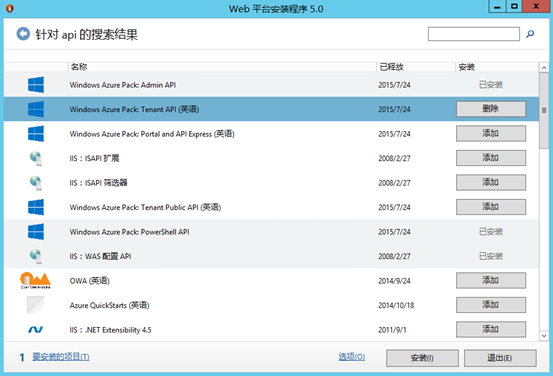Open the 要安装的项目 link

pos(61,357)
